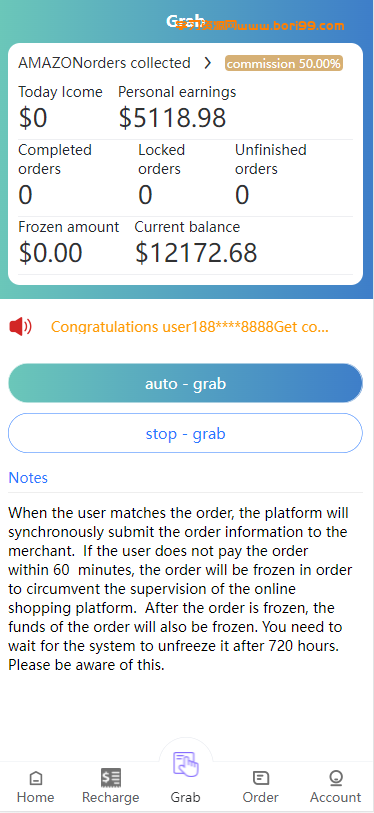Click the Personal earnings value $5118.98
Image resolution: width=374 pixels, height=813 pixels.
tap(172, 117)
